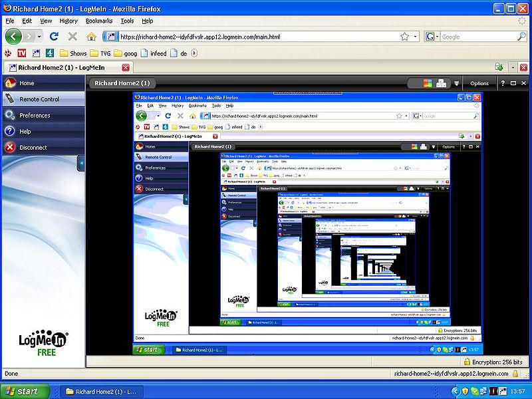Open the View menu in the main Firefox menu bar

coord(46,21)
